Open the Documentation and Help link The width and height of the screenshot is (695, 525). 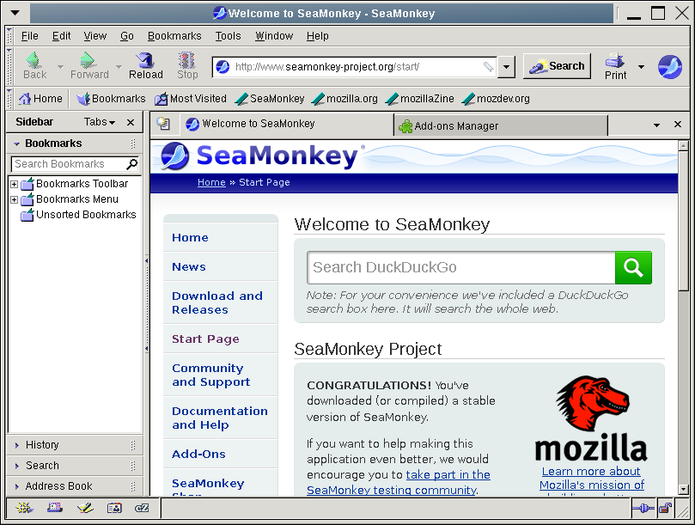point(220,418)
